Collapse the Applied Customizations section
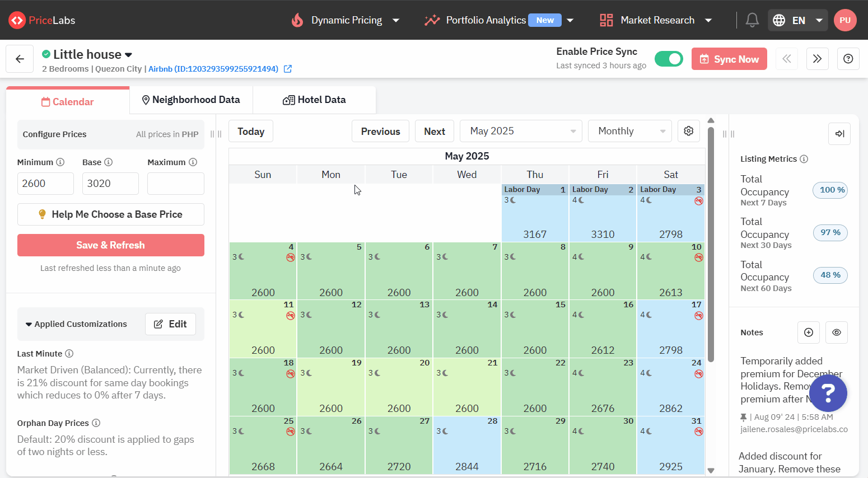The image size is (868, 478). click(29, 324)
